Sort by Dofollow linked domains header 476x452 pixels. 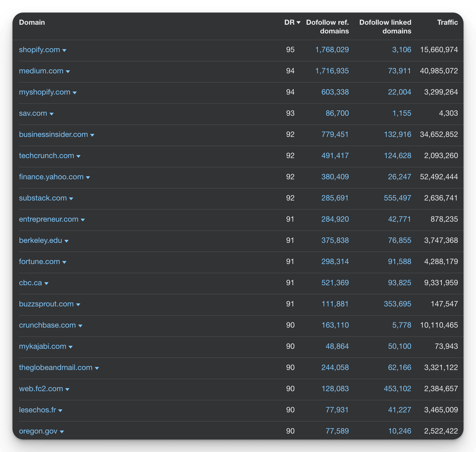pos(385,27)
